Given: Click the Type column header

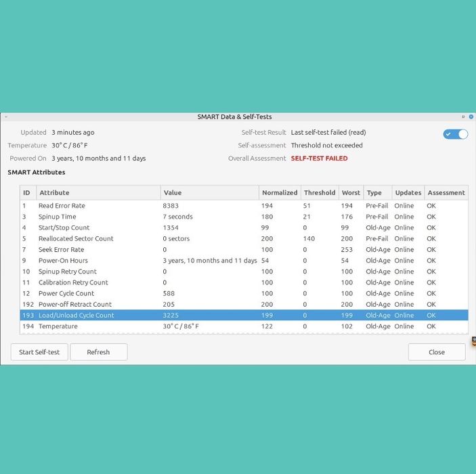Looking at the screenshot, I should coord(378,192).
